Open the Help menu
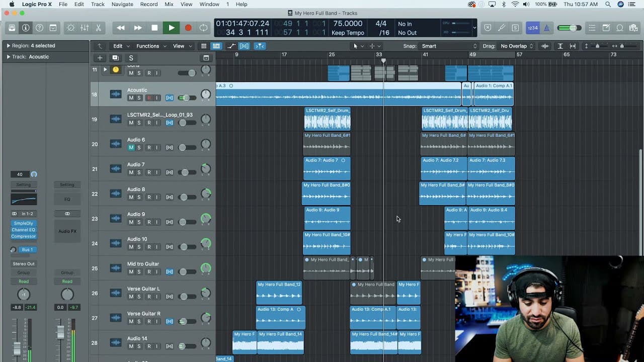The height and width of the screenshot is (362, 644). point(242,4)
